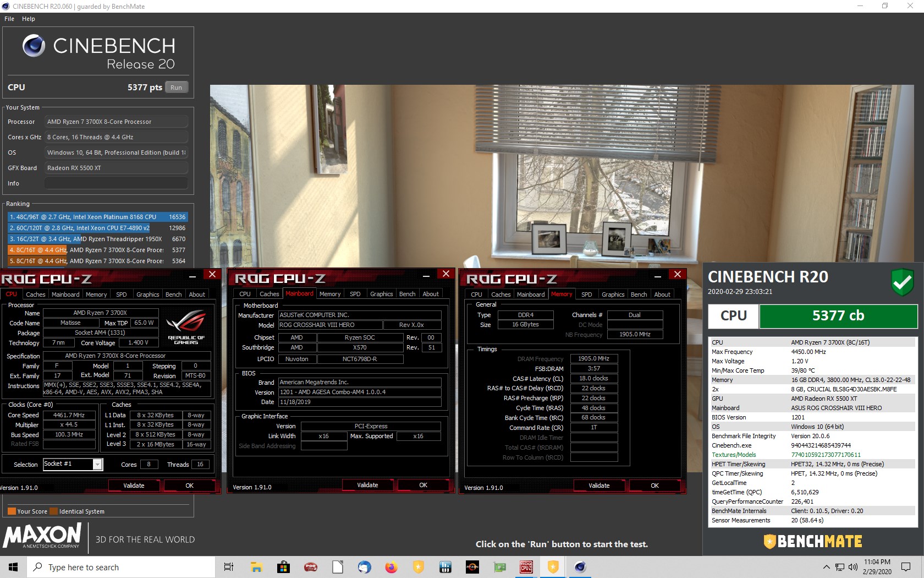Open Bench tab in CPU-Z CPU window

[x=174, y=295]
